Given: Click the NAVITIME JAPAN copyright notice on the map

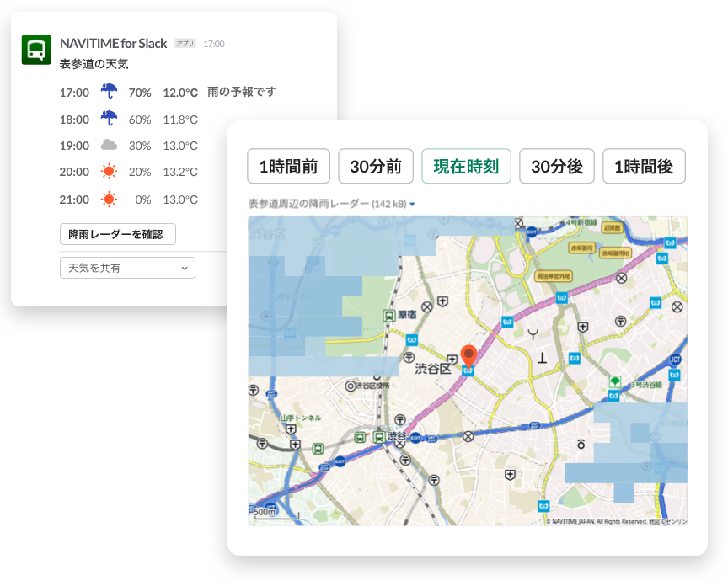Looking at the screenshot, I should pyautogui.click(x=616, y=521).
